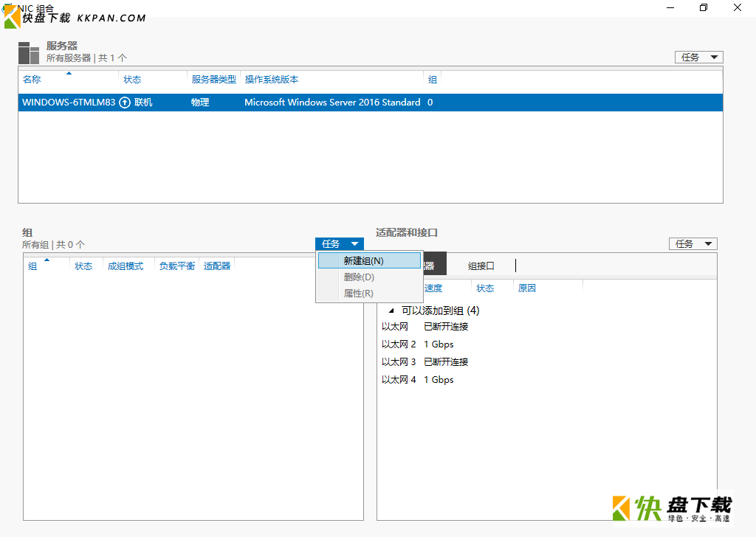Click the Microsoft Windows Server 2016 Standard cell
This screenshot has height=537, width=756.
tap(332, 103)
